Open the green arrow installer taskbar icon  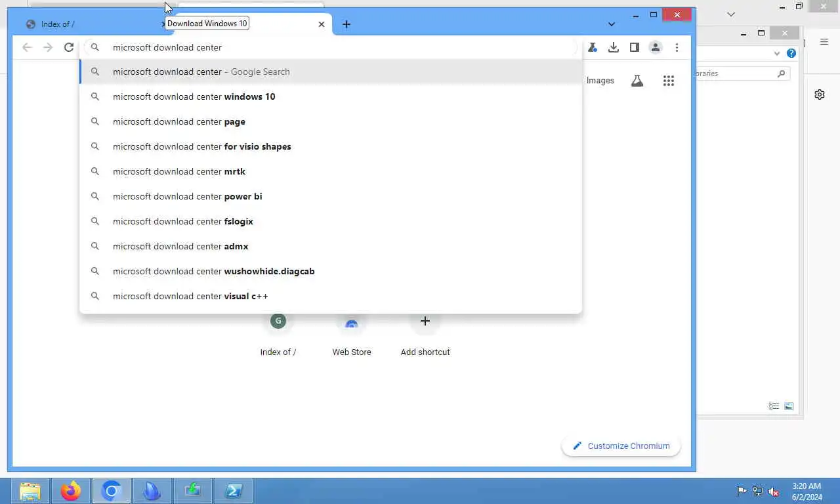click(x=193, y=491)
